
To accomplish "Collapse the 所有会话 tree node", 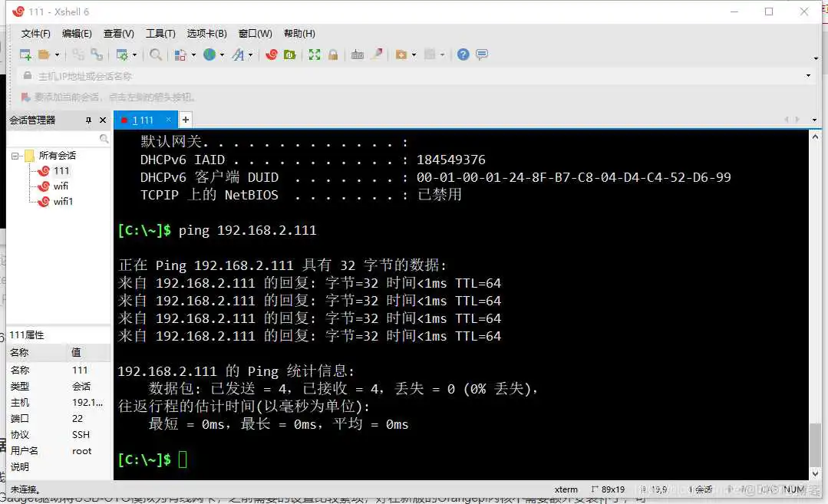I will (17, 155).
